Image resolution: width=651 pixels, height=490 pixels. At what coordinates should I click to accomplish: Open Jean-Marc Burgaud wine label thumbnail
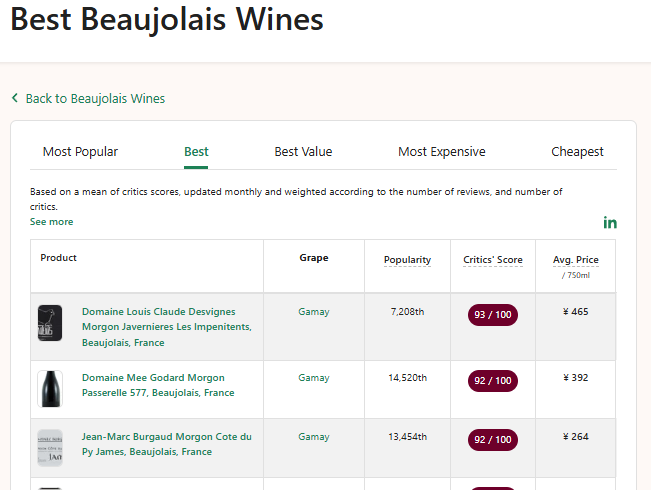click(x=50, y=447)
